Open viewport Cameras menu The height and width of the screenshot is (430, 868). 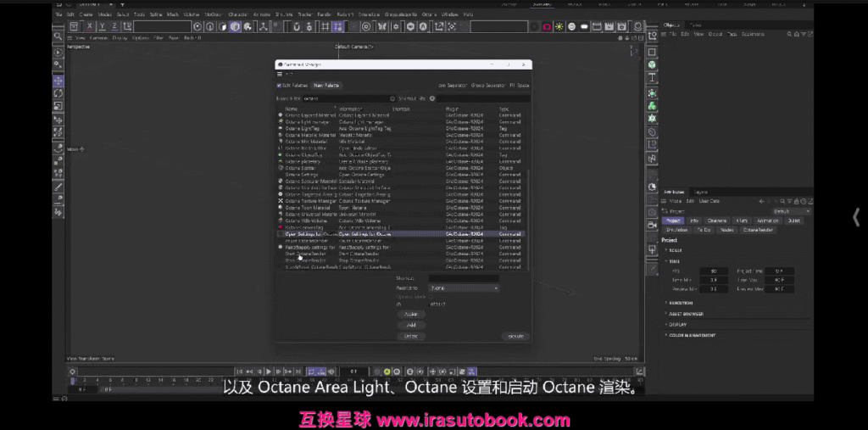[98, 38]
